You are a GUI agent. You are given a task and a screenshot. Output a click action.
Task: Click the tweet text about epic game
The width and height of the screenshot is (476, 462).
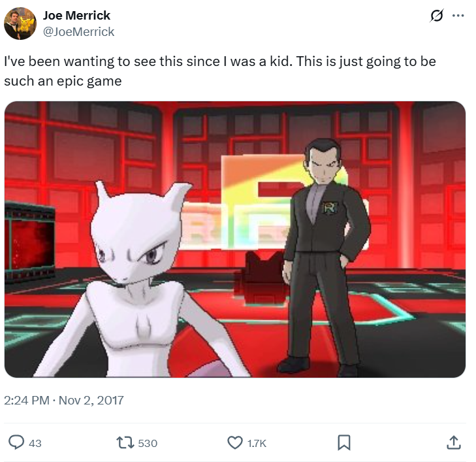220,71
